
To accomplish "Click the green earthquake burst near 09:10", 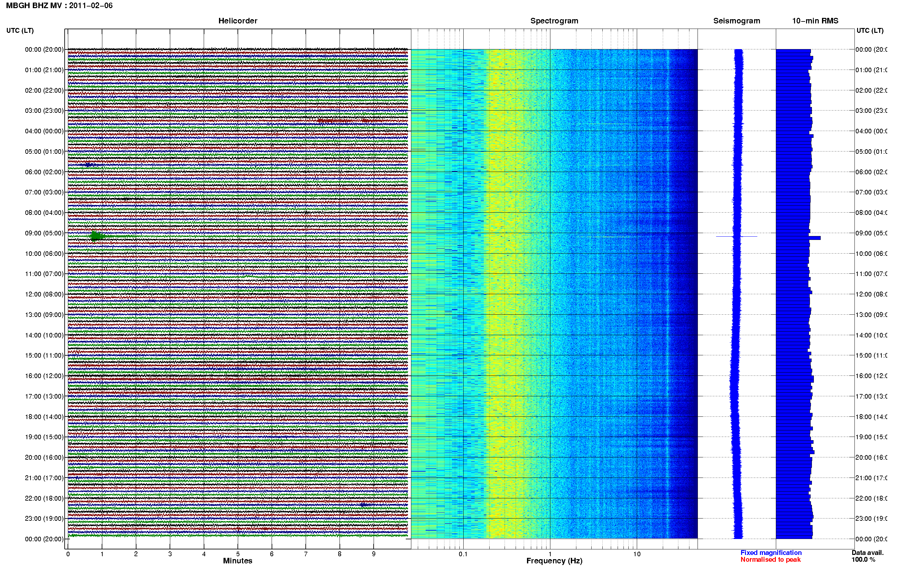I will click(x=96, y=236).
